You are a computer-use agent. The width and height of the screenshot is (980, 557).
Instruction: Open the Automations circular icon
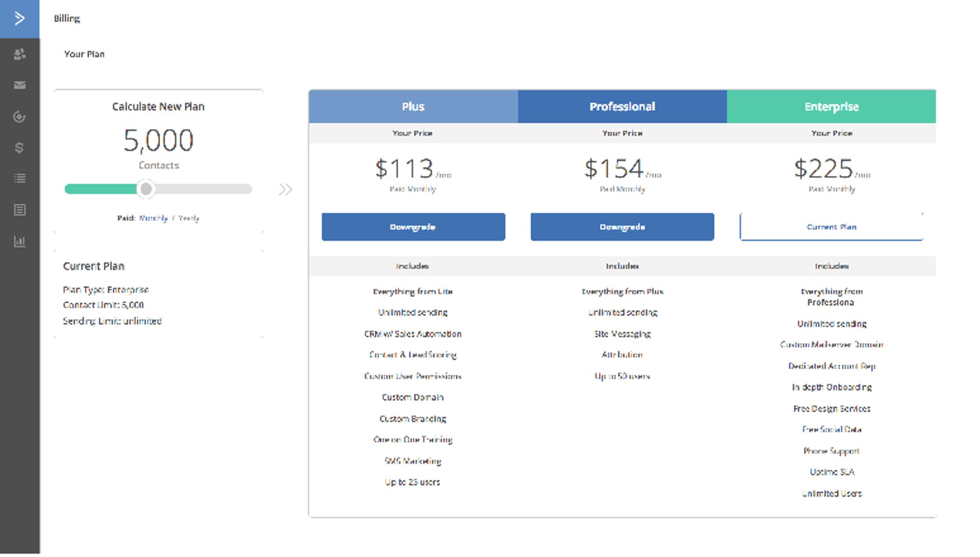point(19,117)
